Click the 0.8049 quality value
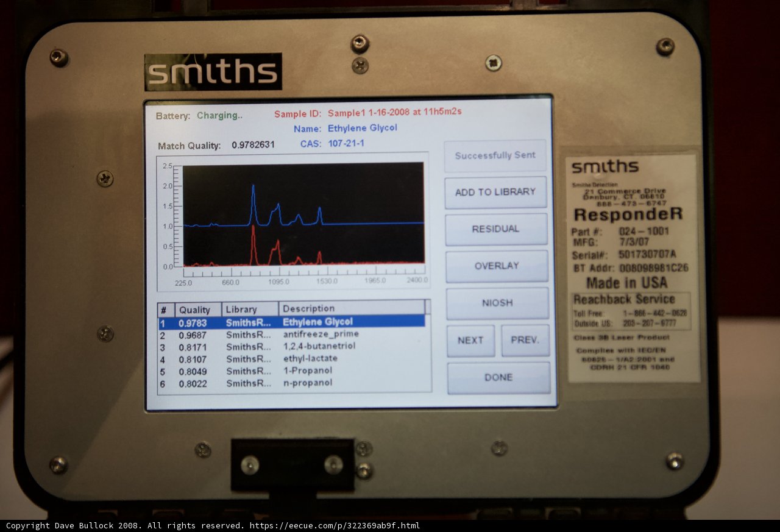Screen dimensions: 780x532 coord(193,371)
